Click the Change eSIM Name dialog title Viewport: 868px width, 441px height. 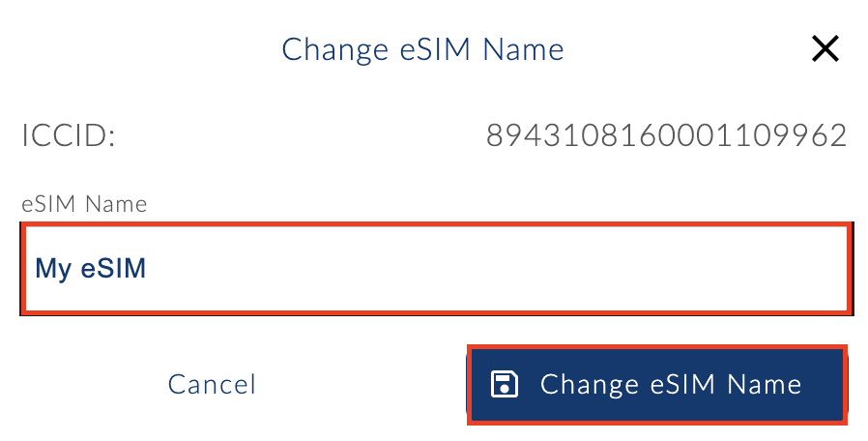pos(422,49)
